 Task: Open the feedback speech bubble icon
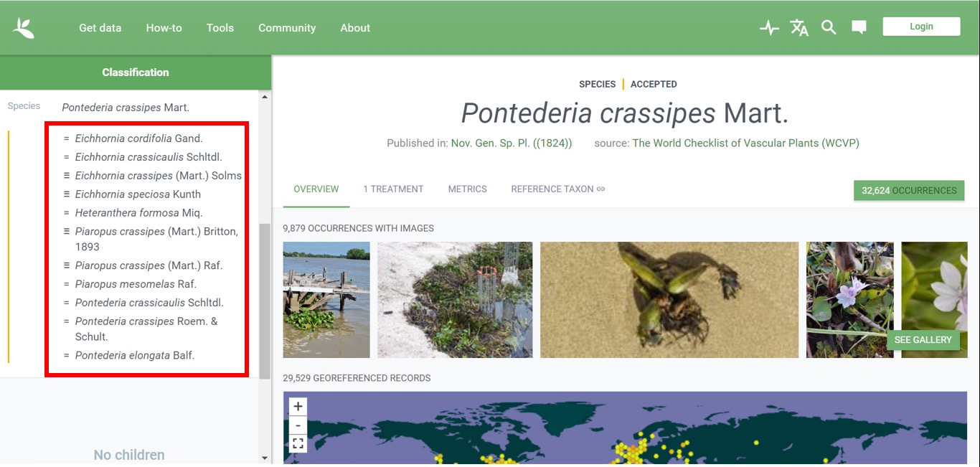[859, 28]
